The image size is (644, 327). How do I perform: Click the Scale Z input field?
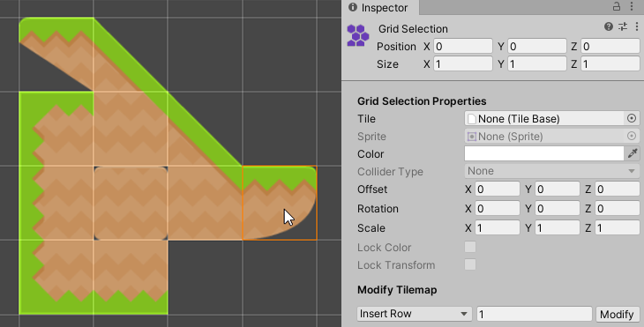[x=618, y=227]
